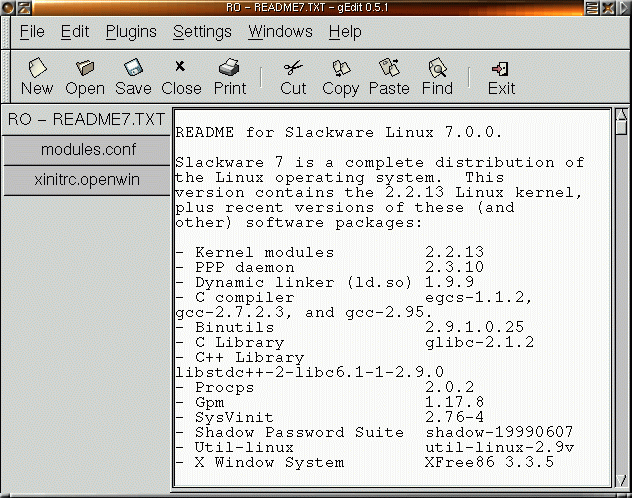Click the 'libstdc++-2-libc6.1-1-2.9.0' line
Image resolution: width=632 pixels, height=498 pixels.
pyautogui.click(x=310, y=372)
